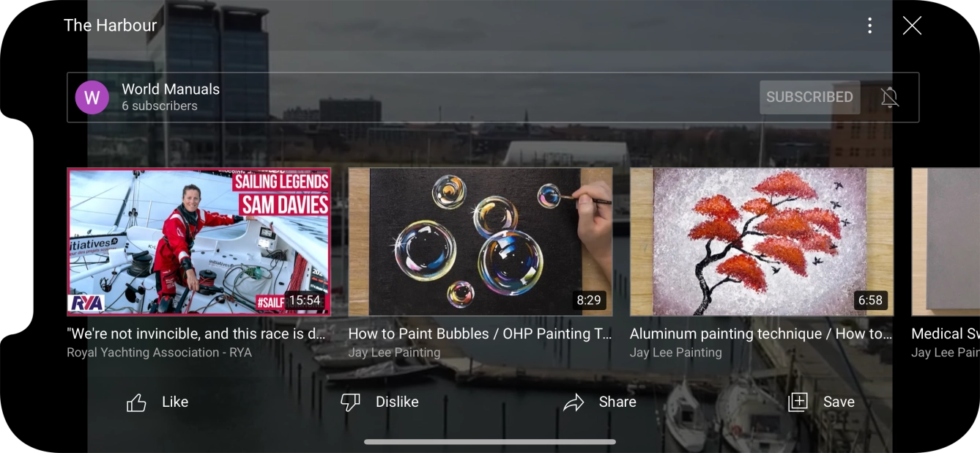
Task: Tap the Share arrow icon
Action: click(x=573, y=402)
